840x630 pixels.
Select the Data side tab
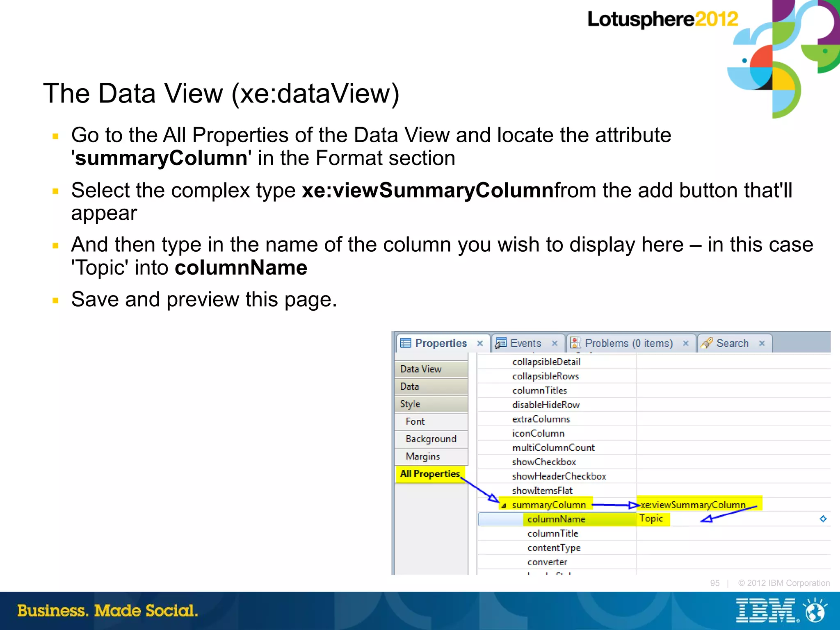click(431, 387)
